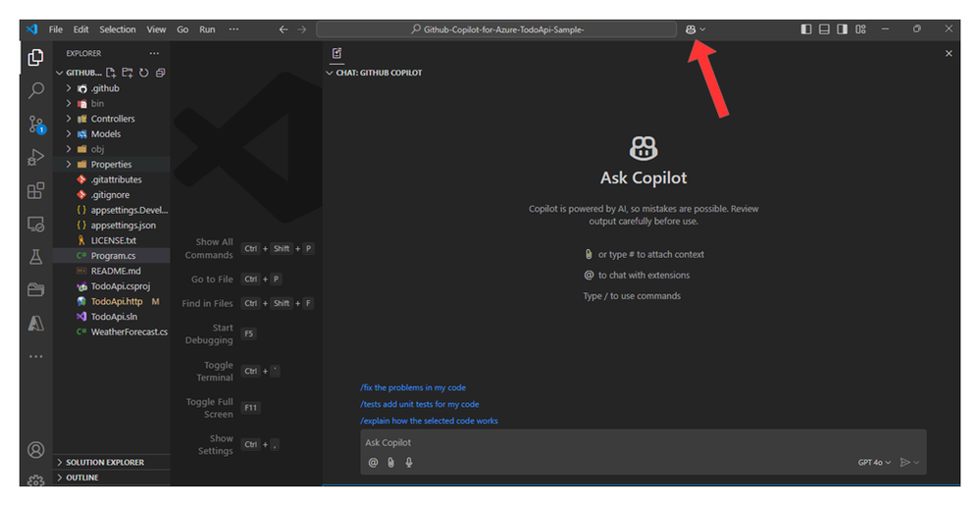Toggle the bottom panel visibility

click(x=824, y=29)
